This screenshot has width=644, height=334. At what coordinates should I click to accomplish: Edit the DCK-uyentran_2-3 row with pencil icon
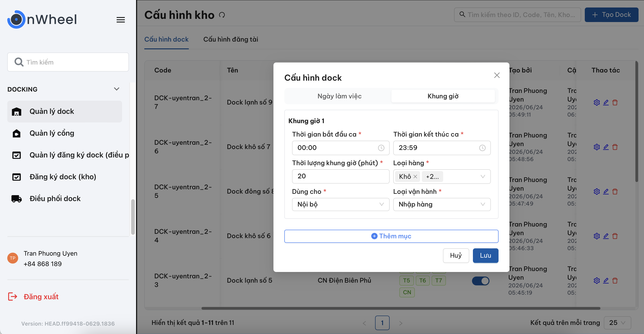(x=606, y=281)
